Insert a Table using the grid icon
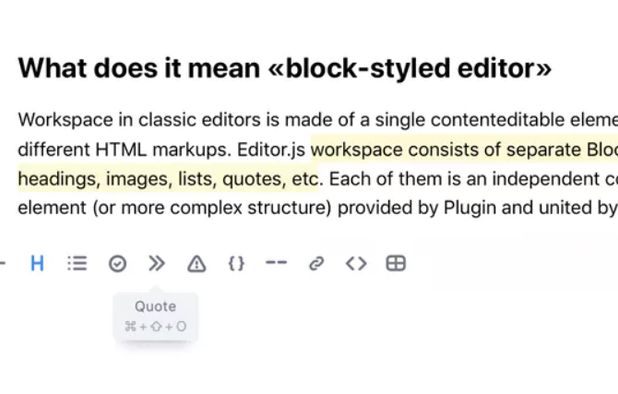618x394 pixels. (396, 263)
